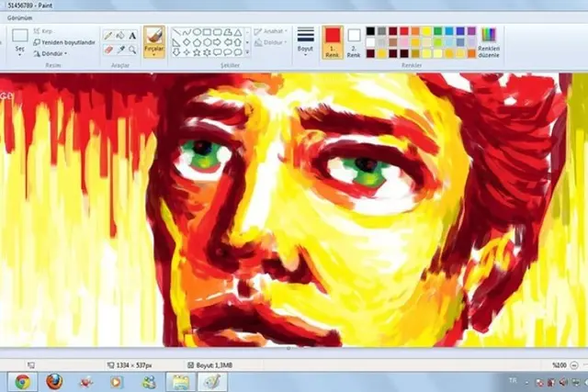
Task: Click the zoom out minus button
Action: click(573, 365)
